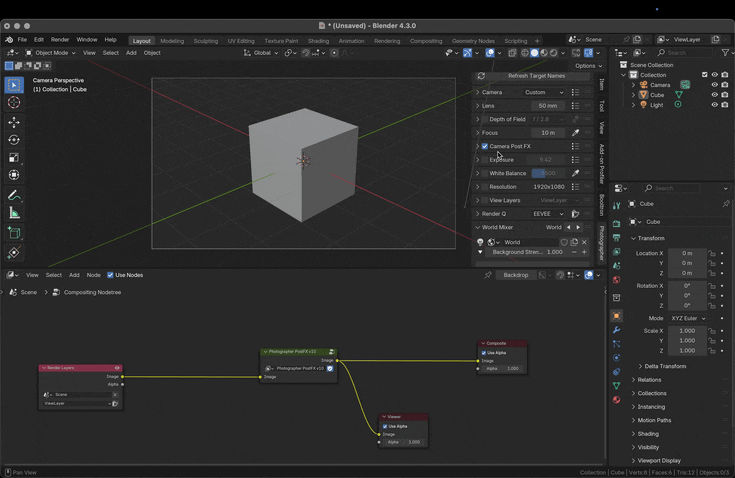This screenshot has width=735, height=478.
Task: Click the Location X value field
Action: 687,253
